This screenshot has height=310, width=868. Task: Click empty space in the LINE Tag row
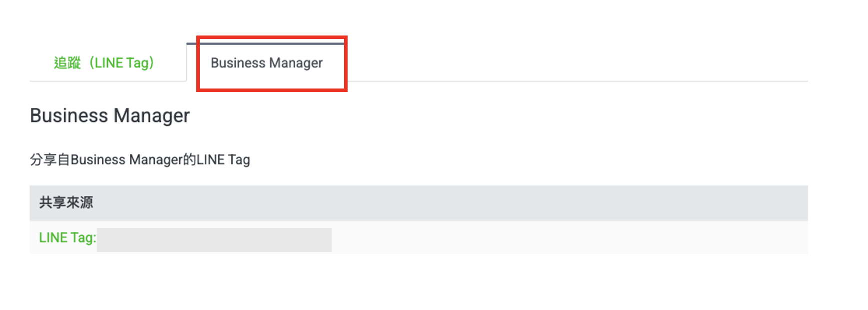(x=549, y=237)
